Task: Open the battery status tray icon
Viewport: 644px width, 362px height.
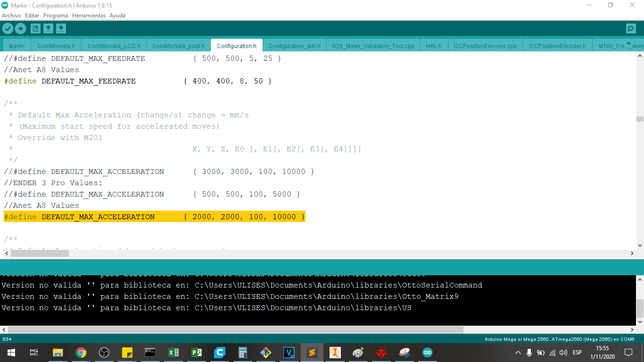Action: (541, 353)
